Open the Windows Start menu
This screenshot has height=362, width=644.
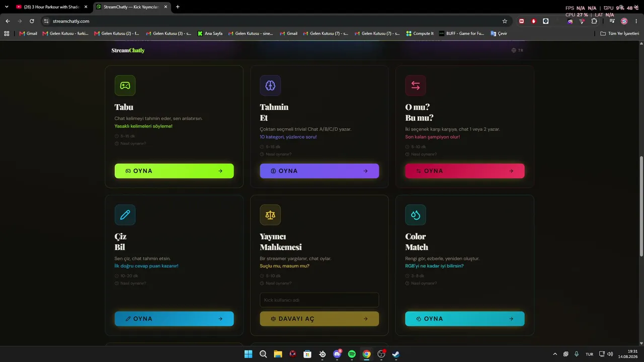point(248,354)
